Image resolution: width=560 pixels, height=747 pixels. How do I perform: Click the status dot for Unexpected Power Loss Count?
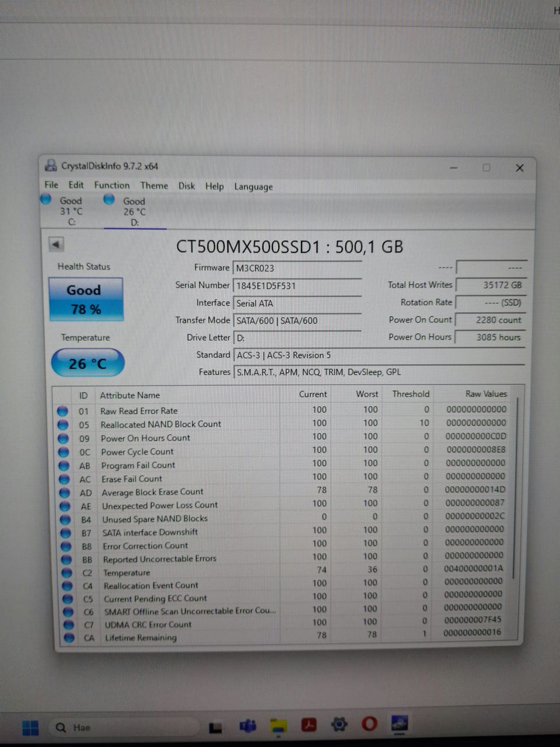point(65,507)
